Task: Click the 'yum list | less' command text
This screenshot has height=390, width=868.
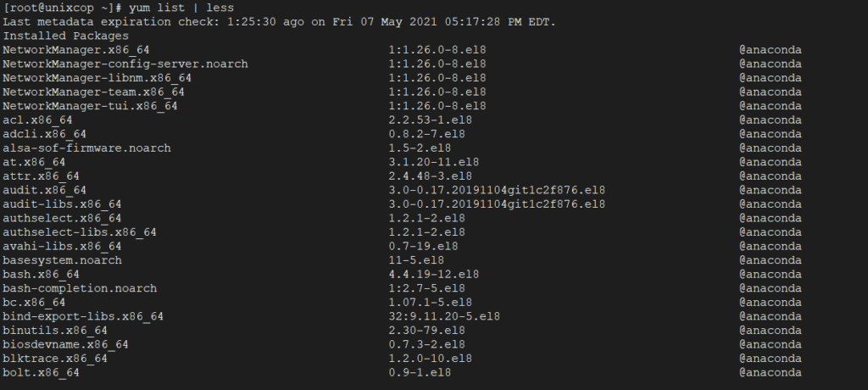Action: coord(181,8)
